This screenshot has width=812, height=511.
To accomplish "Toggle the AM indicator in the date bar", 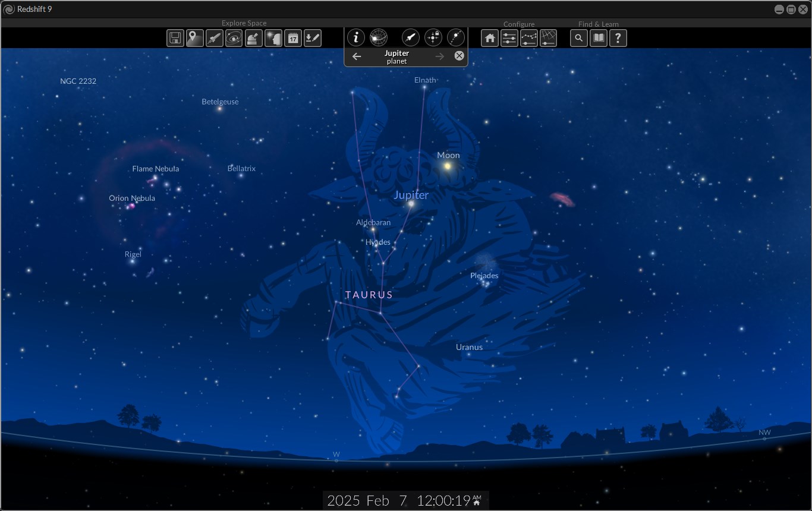I will pos(477,497).
